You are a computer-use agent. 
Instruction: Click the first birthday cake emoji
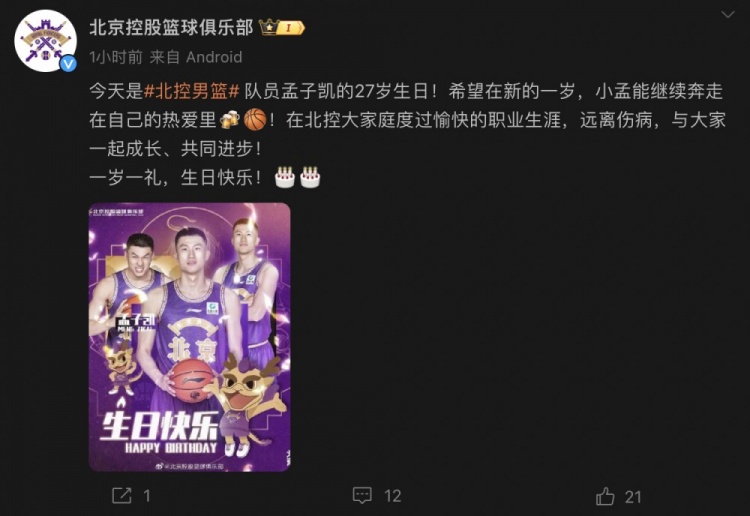point(285,177)
